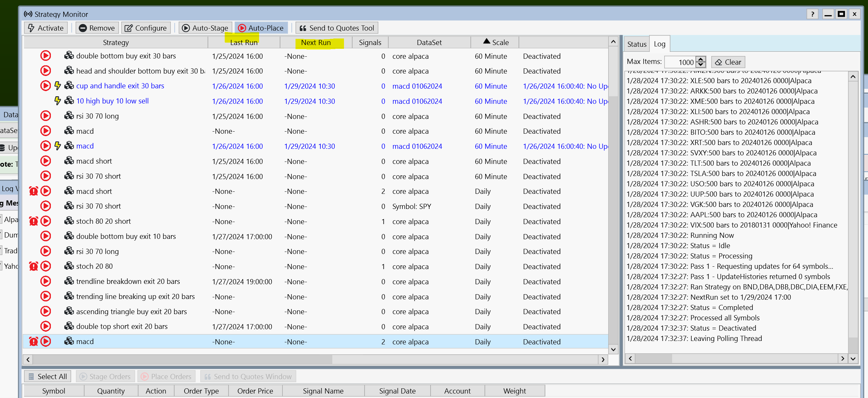Increase Max Items with up stepper arrow

701,59
